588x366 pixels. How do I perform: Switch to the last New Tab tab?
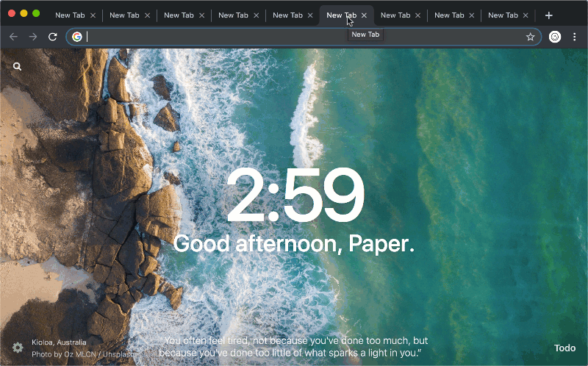click(x=502, y=15)
